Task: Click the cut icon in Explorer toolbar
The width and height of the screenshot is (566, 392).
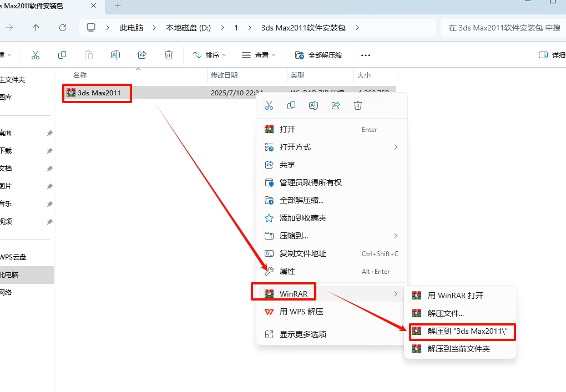Action: pos(36,55)
